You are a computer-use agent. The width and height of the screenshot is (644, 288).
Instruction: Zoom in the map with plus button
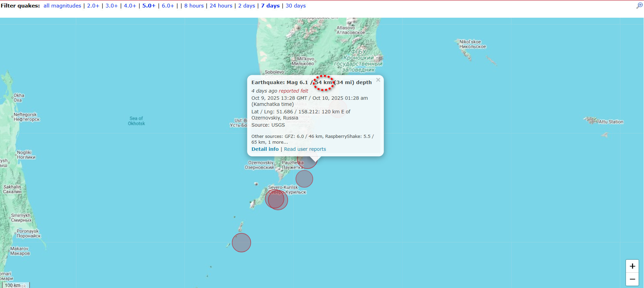click(x=632, y=266)
